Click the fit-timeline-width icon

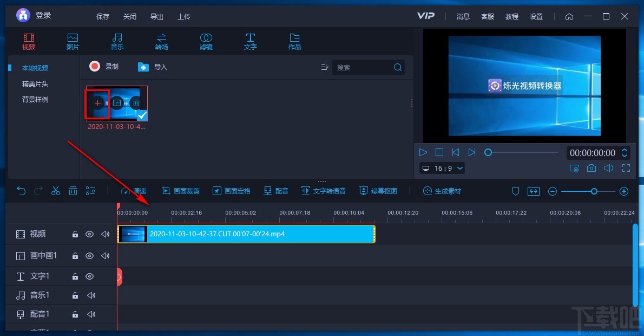(x=533, y=191)
